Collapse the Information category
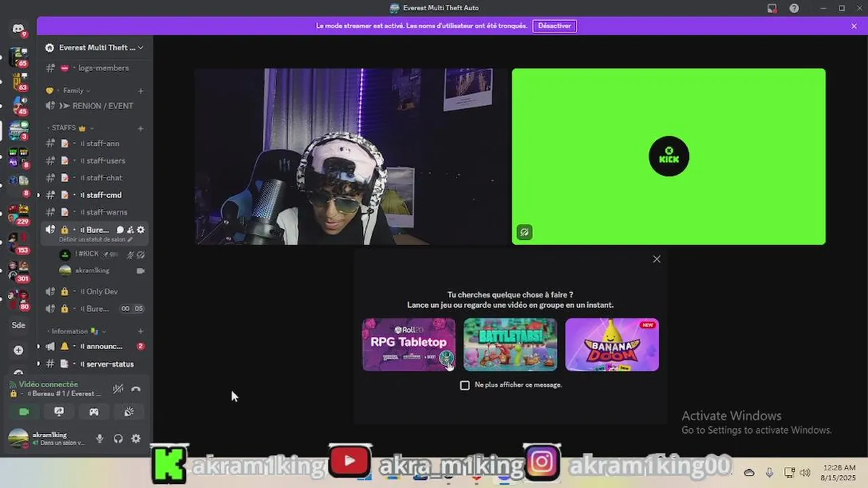Screen dimensions: 868x488 click(x=75, y=331)
